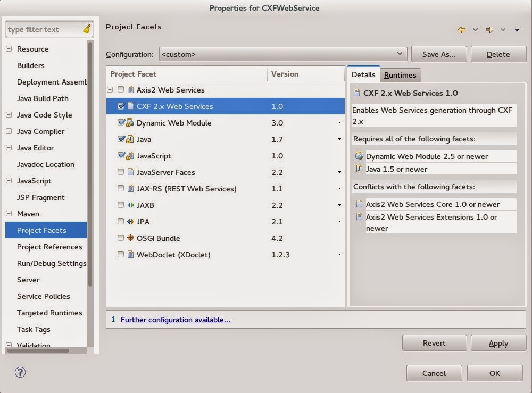Screen dimensions: 532x393
Task: Click the OSGi Bundle facet icon
Action: click(x=130, y=238)
